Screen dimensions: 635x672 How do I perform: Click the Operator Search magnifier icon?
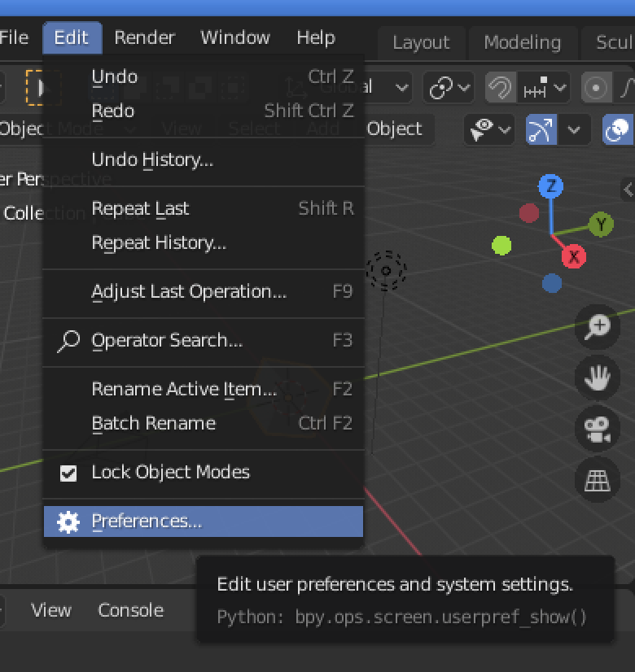coord(68,341)
